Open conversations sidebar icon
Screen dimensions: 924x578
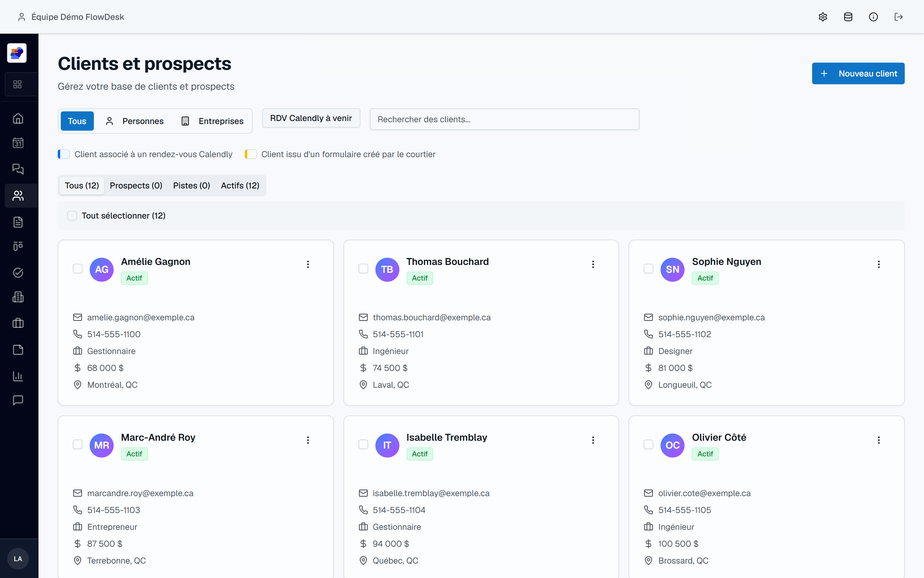(18, 169)
